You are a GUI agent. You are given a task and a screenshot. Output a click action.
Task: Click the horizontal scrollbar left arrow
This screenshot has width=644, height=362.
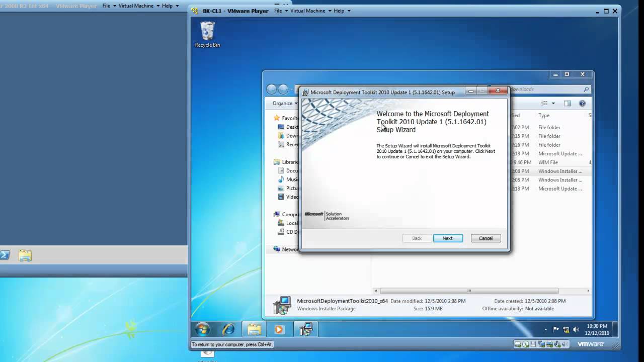376,291
